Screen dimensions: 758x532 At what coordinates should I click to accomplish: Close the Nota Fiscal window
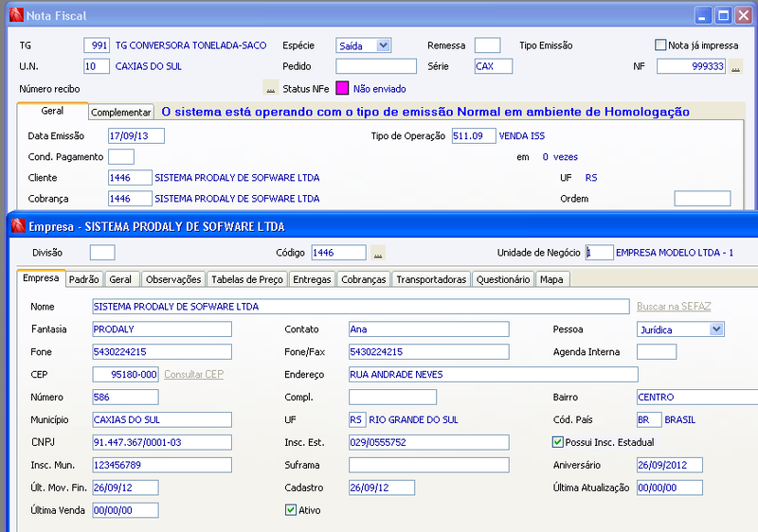tap(744, 15)
